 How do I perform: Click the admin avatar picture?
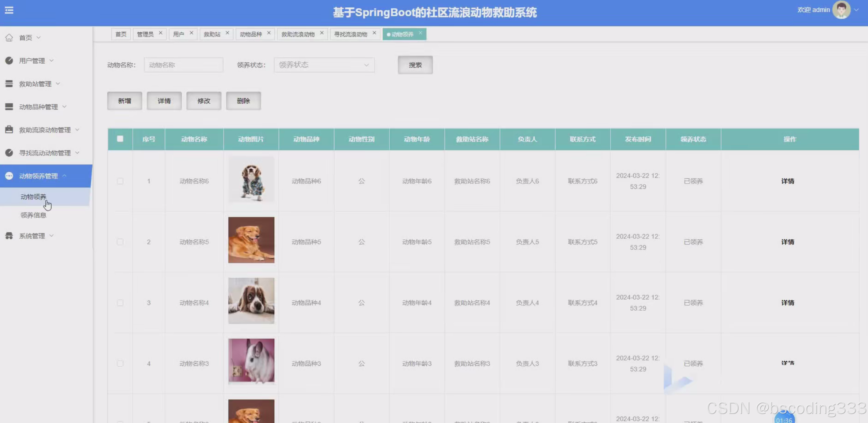tap(841, 10)
